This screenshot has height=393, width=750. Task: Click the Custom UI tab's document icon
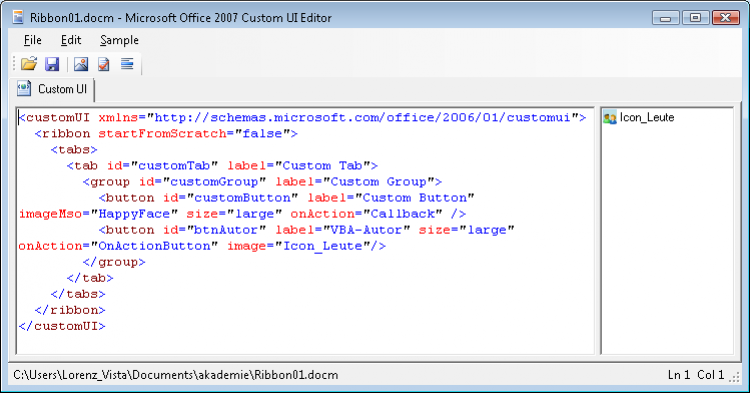point(24,89)
